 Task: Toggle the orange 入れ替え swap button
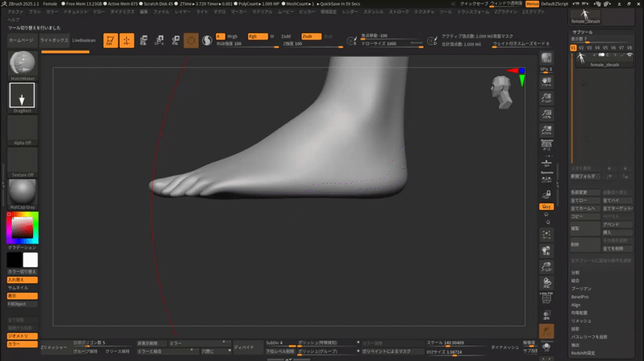pyautogui.click(x=22, y=280)
